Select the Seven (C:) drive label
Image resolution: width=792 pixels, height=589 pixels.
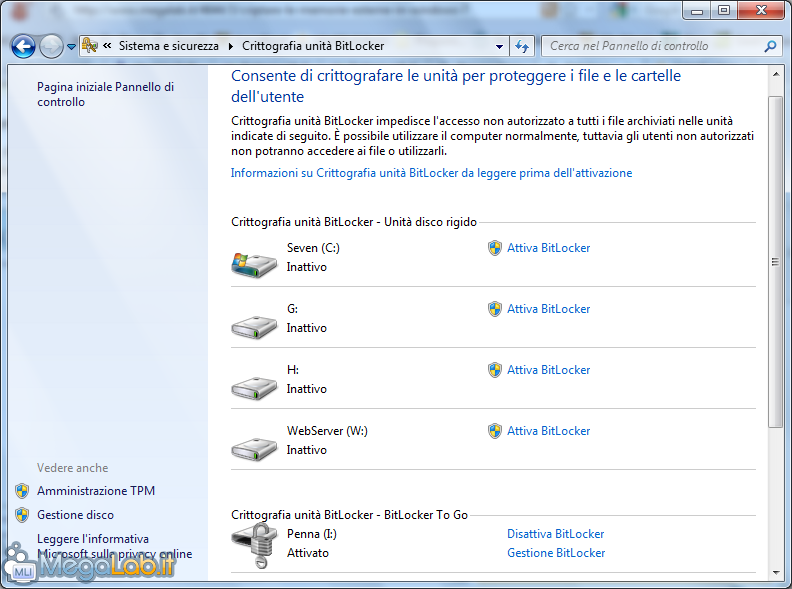(313, 248)
